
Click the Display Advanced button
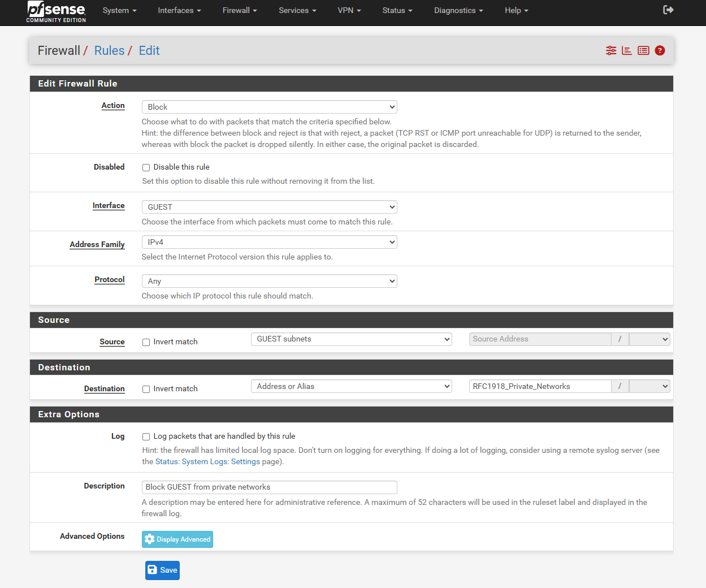pyautogui.click(x=177, y=539)
